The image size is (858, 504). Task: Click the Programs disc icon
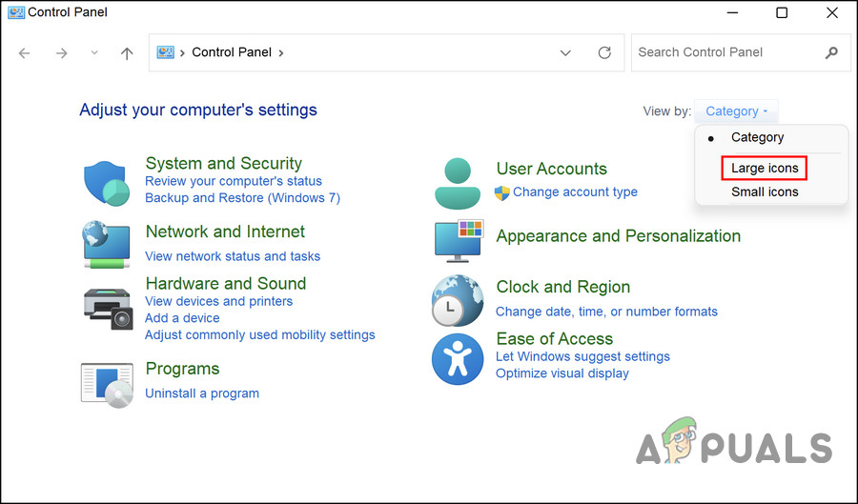pyautogui.click(x=107, y=385)
